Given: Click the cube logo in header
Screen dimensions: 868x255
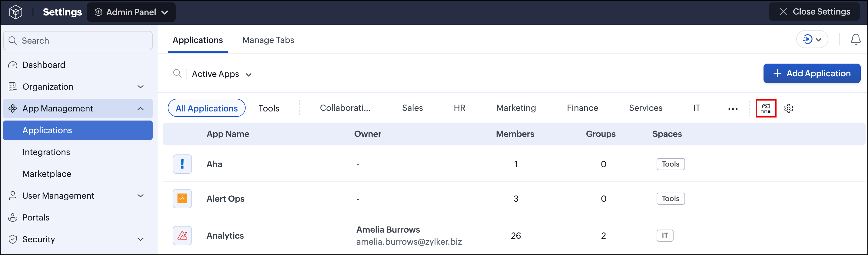Looking at the screenshot, I should tap(15, 12).
